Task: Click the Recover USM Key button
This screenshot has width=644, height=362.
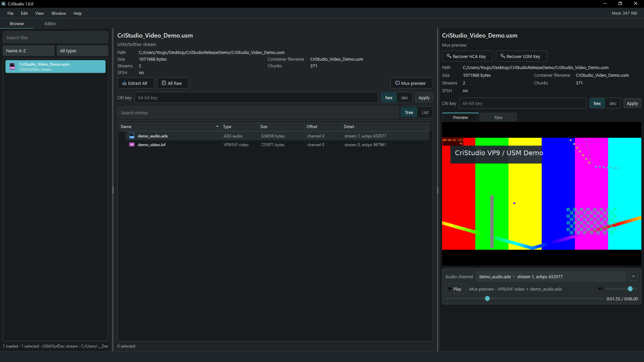Action: pyautogui.click(x=521, y=56)
